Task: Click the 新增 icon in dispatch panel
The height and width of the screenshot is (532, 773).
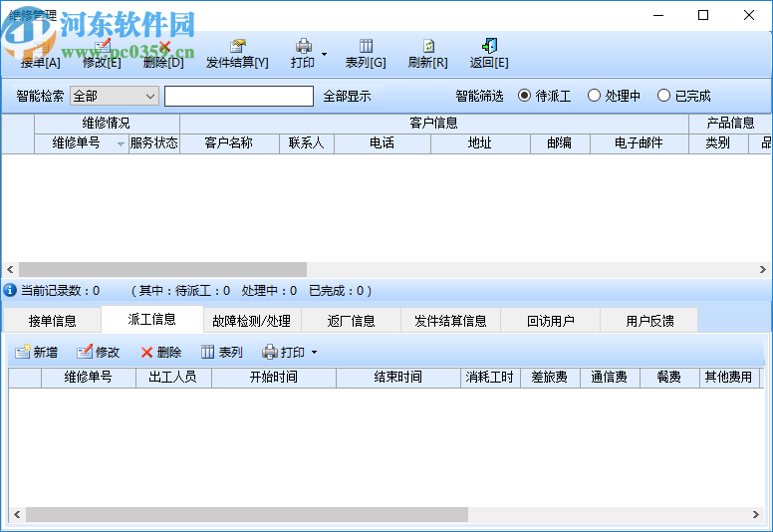Action: [x=23, y=352]
